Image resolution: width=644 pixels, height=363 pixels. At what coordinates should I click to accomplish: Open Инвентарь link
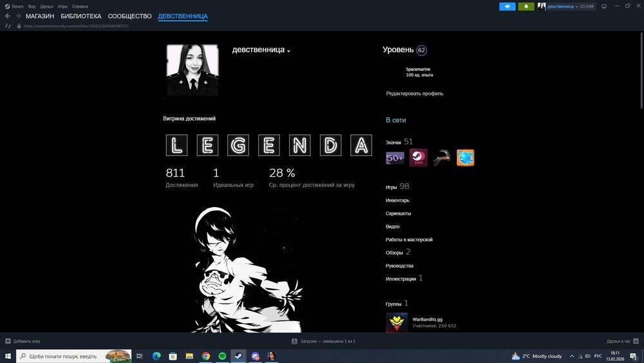(x=397, y=201)
